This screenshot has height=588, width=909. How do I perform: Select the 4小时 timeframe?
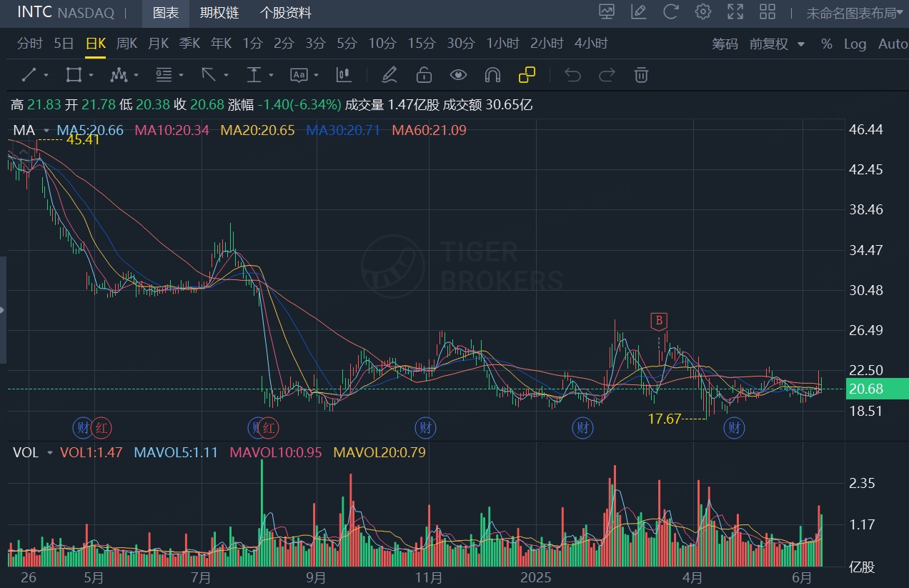click(591, 44)
